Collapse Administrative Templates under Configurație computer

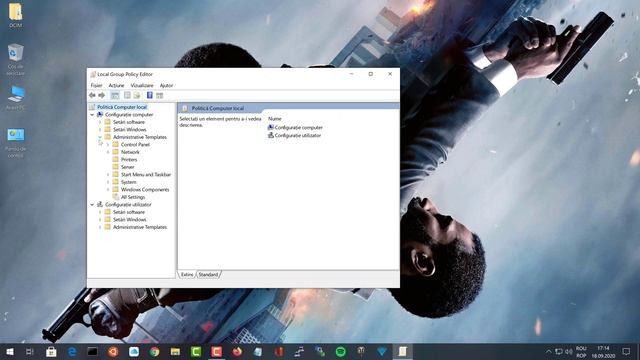[100, 137]
